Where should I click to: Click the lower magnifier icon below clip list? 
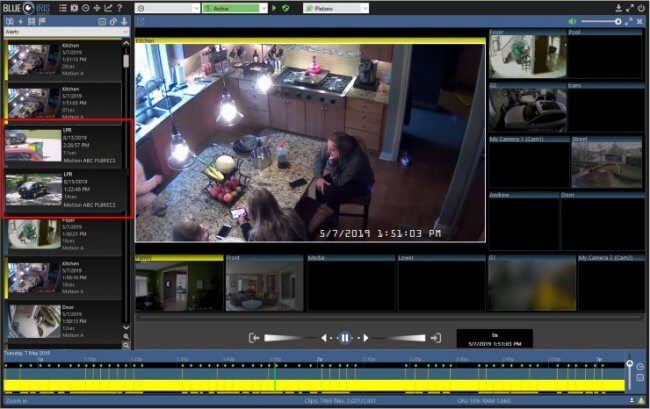click(126, 345)
